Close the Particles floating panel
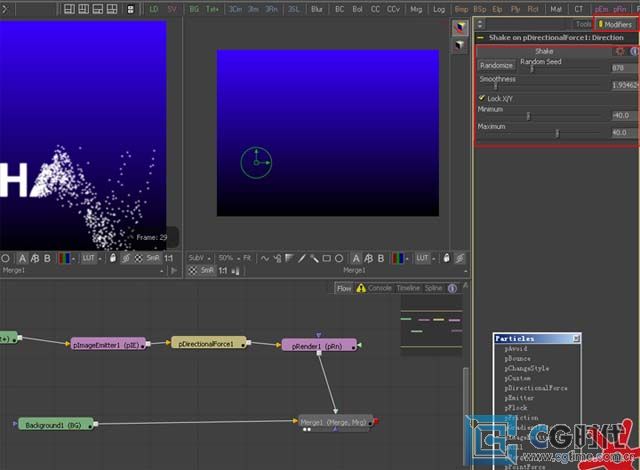640x470 pixels. tap(576, 338)
